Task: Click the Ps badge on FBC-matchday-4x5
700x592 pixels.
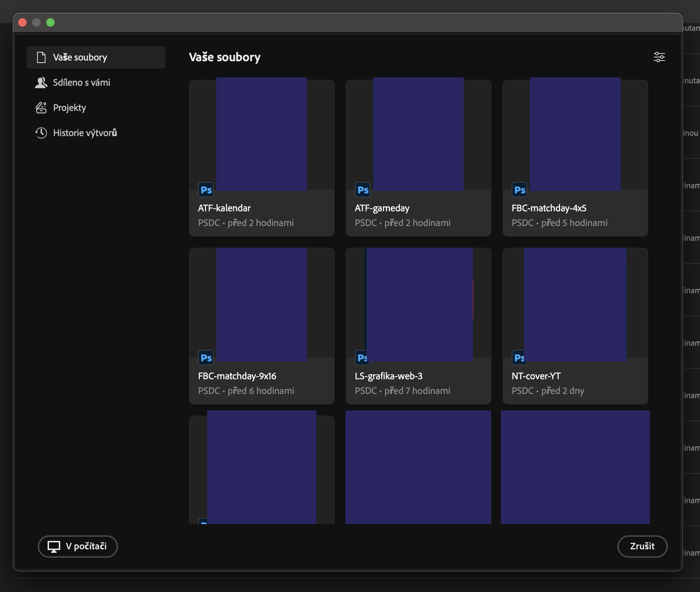Action: [x=519, y=190]
